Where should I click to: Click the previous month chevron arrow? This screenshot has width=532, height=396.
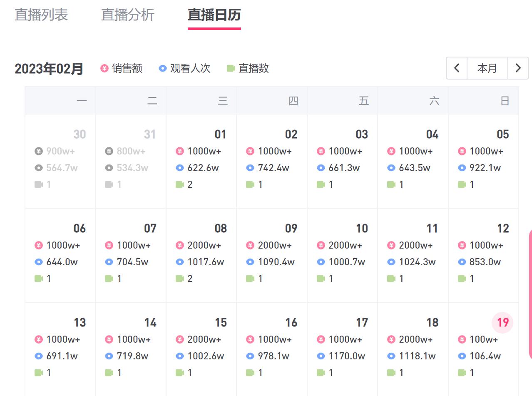tap(457, 68)
